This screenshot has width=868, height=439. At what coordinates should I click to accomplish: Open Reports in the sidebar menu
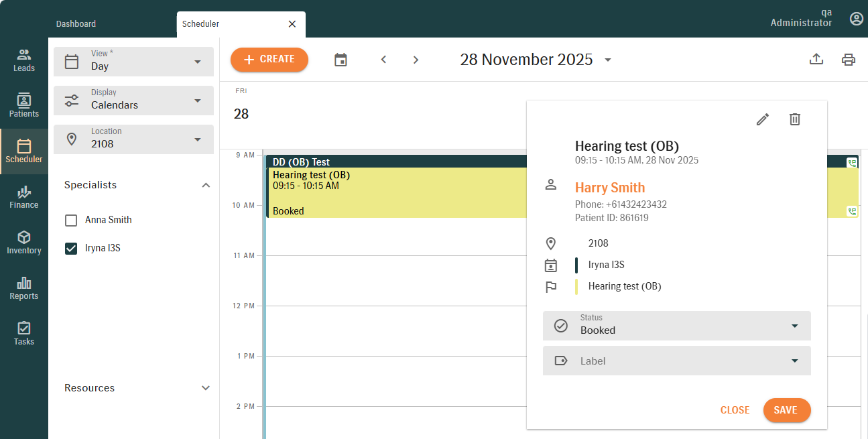tap(24, 288)
